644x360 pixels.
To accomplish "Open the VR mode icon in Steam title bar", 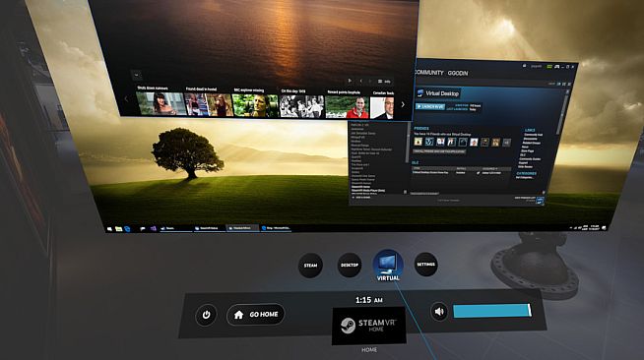I will click(x=549, y=66).
